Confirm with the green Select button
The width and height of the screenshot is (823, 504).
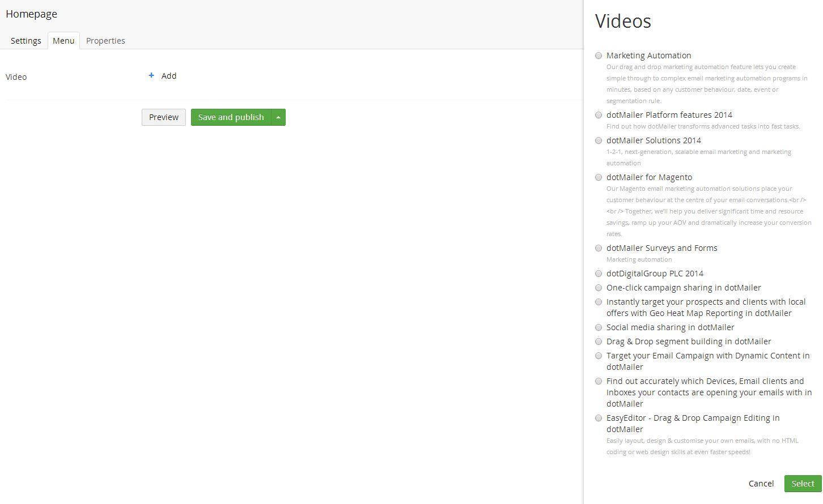pos(803,484)
